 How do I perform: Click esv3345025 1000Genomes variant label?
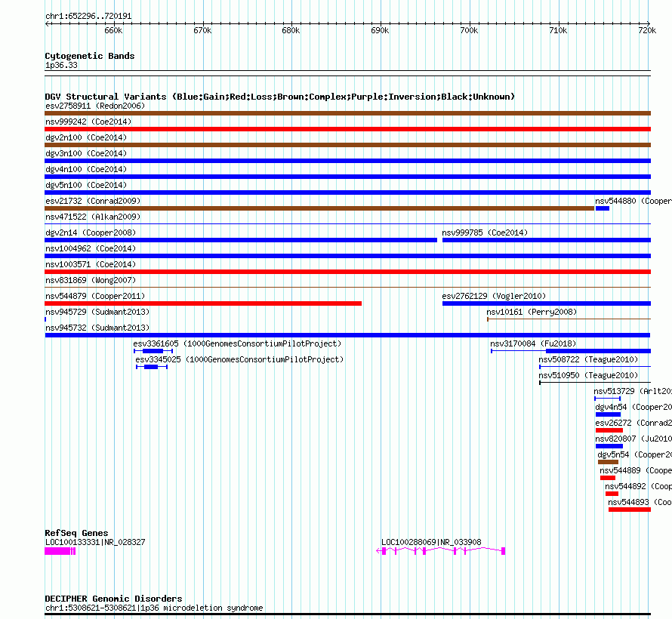tap(239, 359)
